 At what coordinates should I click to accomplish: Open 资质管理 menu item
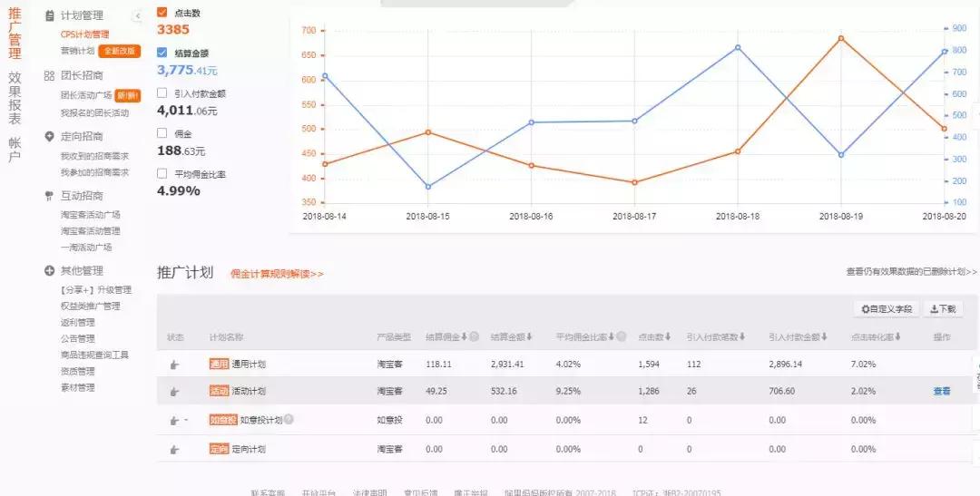(77, 371)
